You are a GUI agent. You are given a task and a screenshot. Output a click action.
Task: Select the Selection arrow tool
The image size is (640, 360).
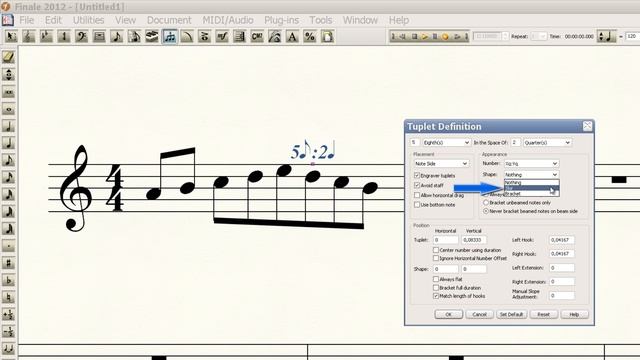11,37
